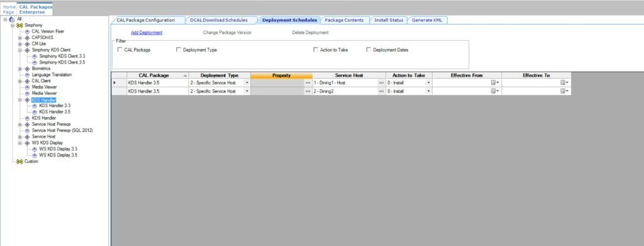Screen dimensions: 644x246
Task: Click the Add Deployment link
Action: pos(147,33)
